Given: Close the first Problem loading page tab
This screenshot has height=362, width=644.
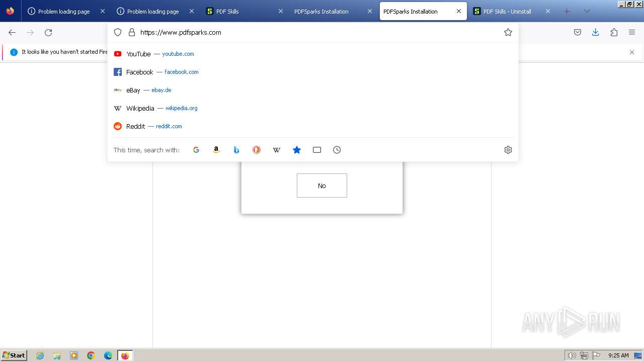Looking at the screenshot, I should coord(103,11).
